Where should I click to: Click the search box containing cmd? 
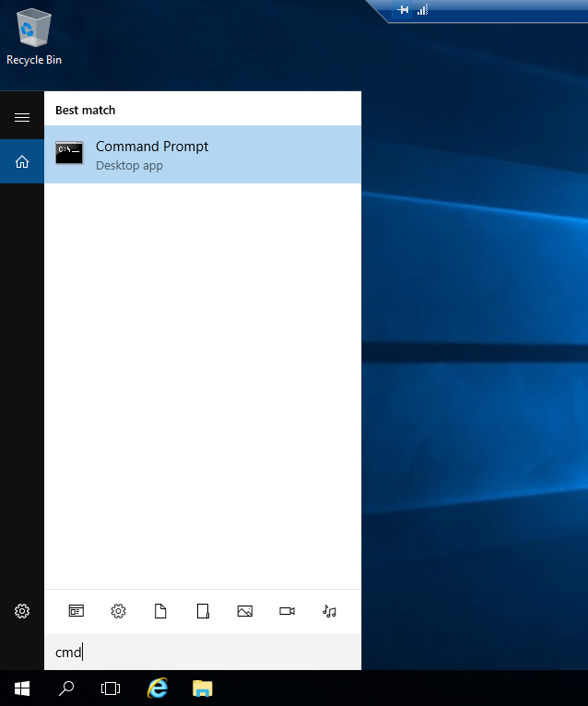(203, 652)
